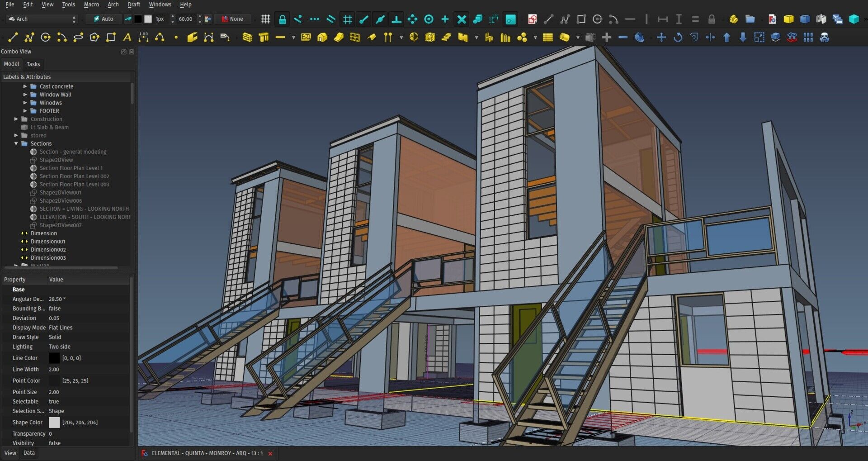The height and width of the screenshot is (461, 868).
Task: Click the Arch Add component plus icon
Action: tap(607, 38)
